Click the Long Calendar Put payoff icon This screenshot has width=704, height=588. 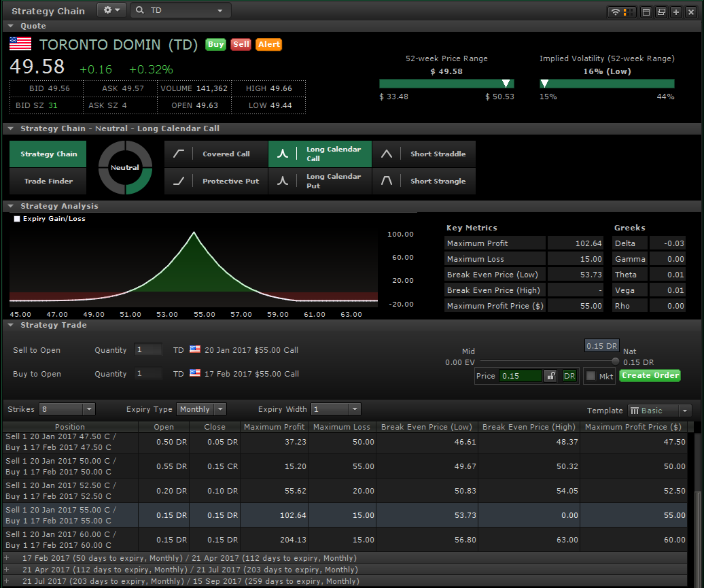[x=283, y=181]
